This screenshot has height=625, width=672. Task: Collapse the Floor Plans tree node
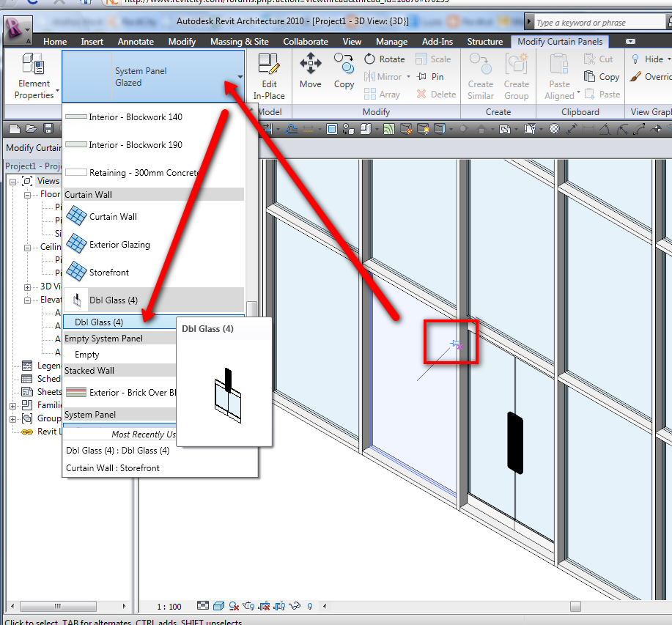(27, 195)
